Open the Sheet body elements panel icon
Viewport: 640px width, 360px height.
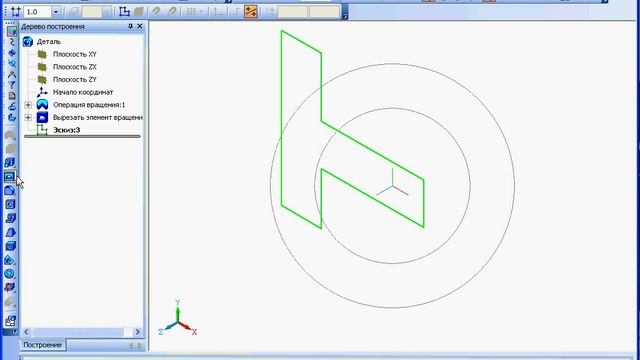[11, 118]
